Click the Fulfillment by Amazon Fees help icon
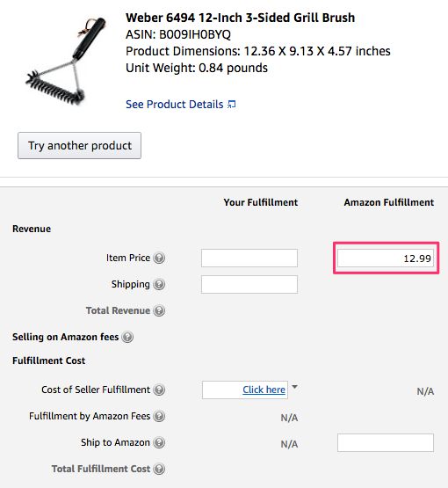 (159, 416)
